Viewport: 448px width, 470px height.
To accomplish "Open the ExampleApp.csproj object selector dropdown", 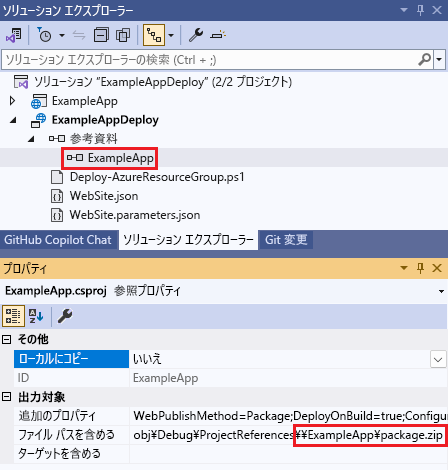I will coord(441,291).
